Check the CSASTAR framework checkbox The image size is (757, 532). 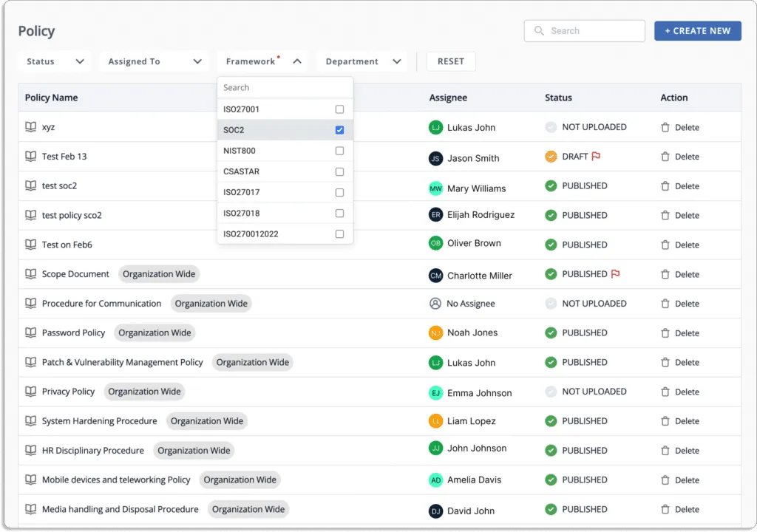339,171
